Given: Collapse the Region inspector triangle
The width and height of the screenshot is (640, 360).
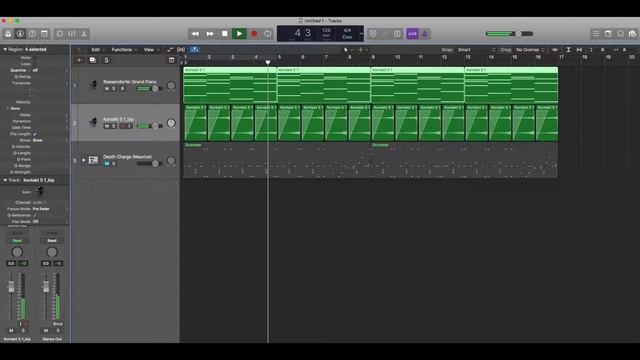Looking at the screenshot, I should (5, 49).
